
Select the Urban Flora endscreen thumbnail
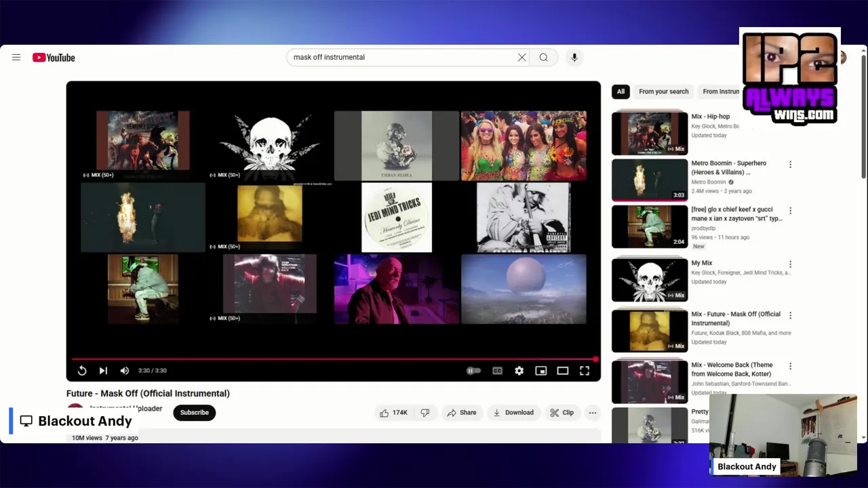coord(397,146)
